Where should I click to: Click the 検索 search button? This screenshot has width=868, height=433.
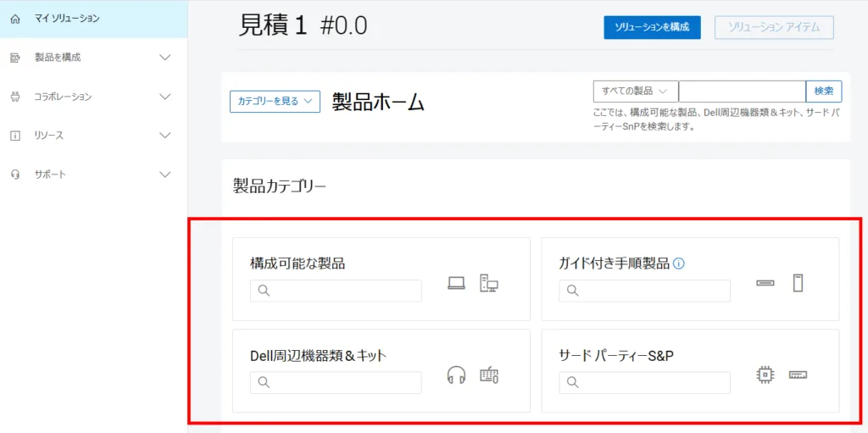[x=824, y=92]
